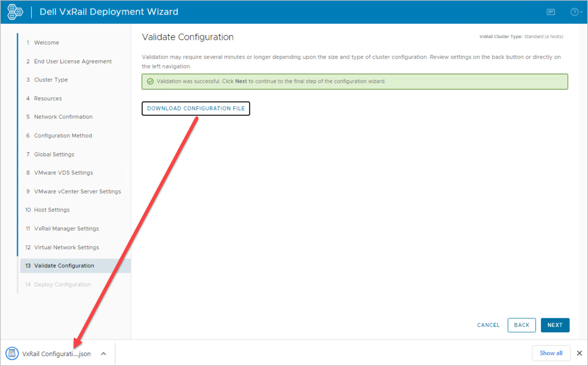Viewport: 588px width, 366px height.
Task: Download the configuration file
Action: (196, 108)
